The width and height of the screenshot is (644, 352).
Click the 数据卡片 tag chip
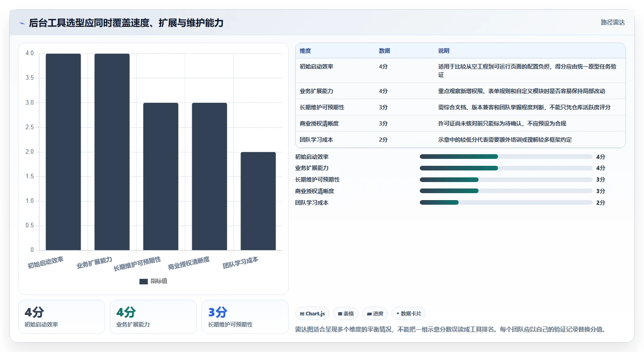408,314
